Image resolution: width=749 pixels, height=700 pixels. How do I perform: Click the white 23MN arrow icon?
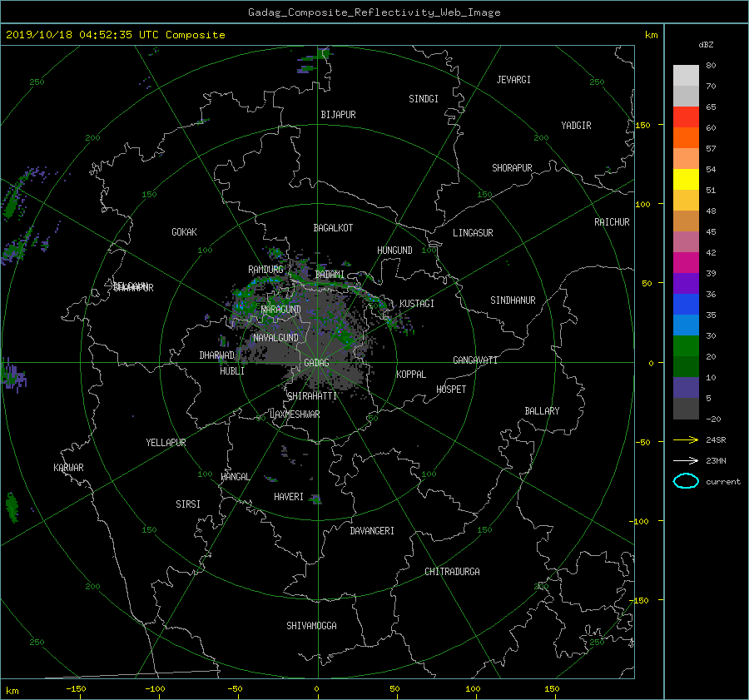point(686,460)
